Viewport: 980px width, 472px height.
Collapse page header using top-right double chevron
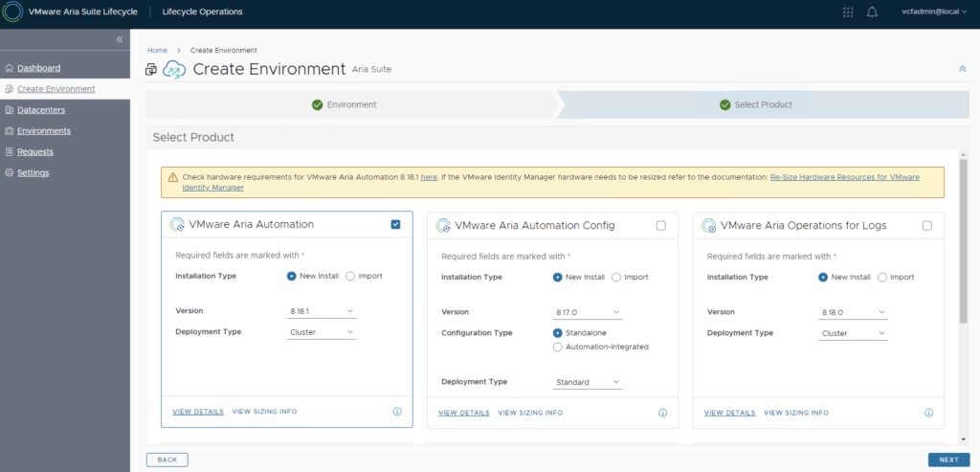pos(962,69)
